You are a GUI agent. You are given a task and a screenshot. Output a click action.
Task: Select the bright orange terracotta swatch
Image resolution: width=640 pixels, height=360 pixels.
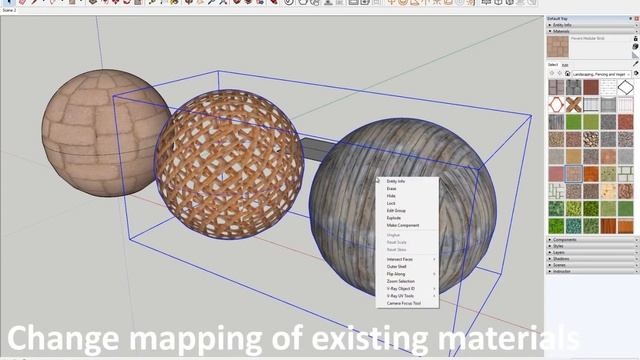591,174
